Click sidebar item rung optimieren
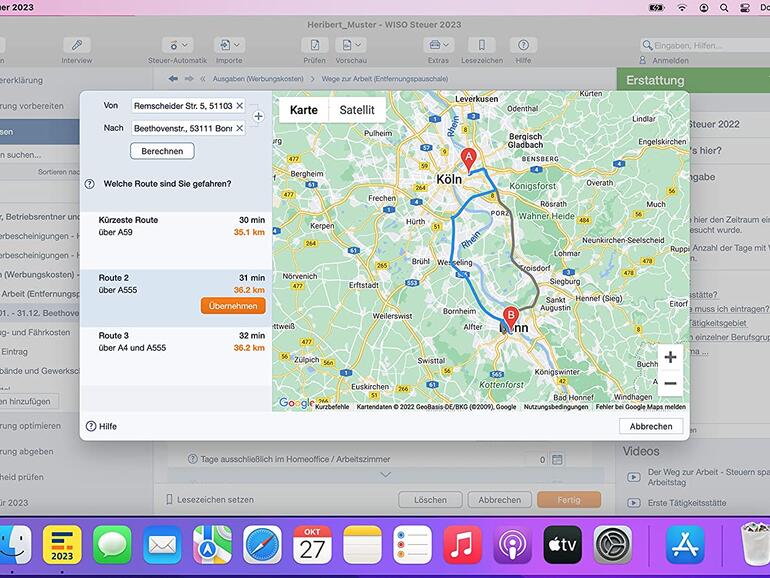This screenshot has height=578, width=770. pos(31,426)
